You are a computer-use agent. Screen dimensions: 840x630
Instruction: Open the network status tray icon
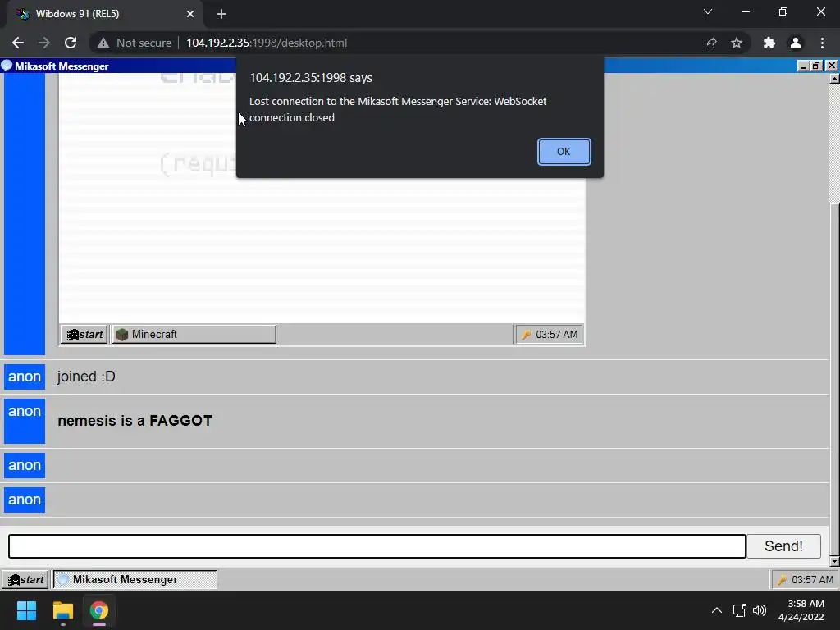[739, 610]
